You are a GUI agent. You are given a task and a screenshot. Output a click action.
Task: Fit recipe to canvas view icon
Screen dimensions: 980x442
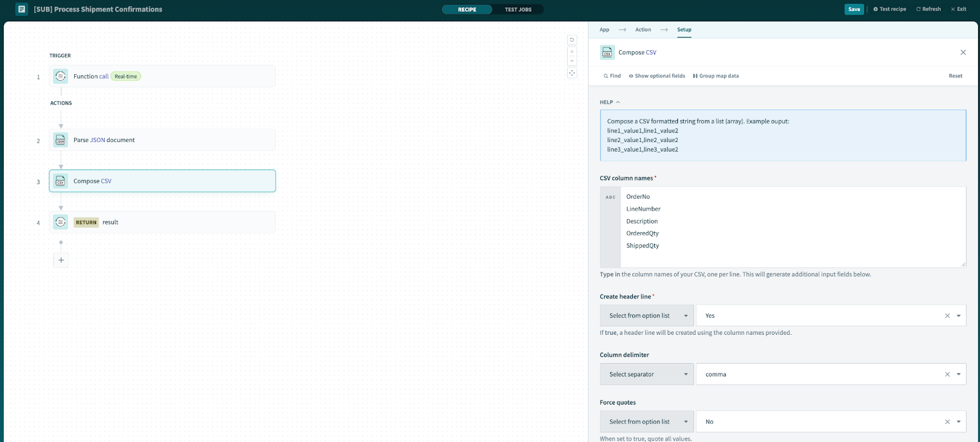572,73
